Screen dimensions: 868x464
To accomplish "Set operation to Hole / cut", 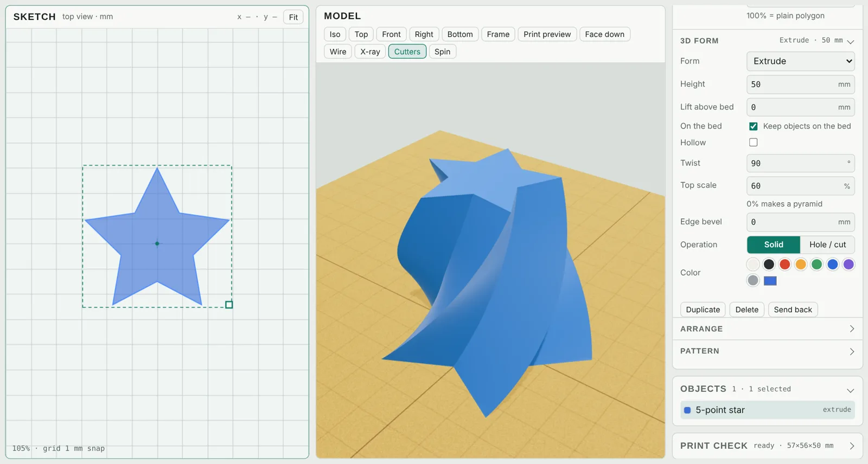I will pos(827,244).
